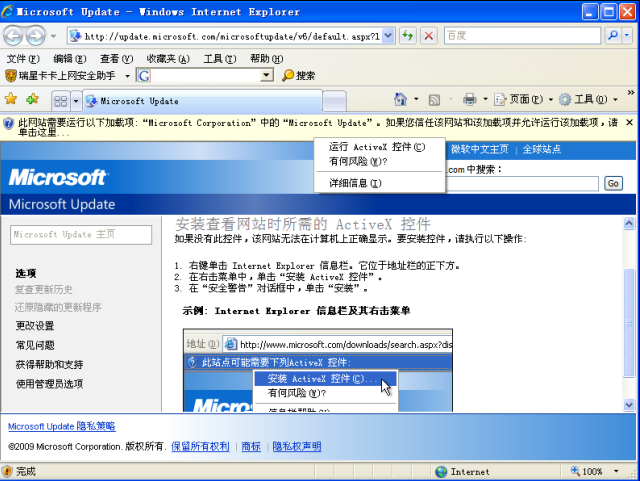The image size is (640, 481).
Task: Go back using the browser Back arrow
Action: 13,36
